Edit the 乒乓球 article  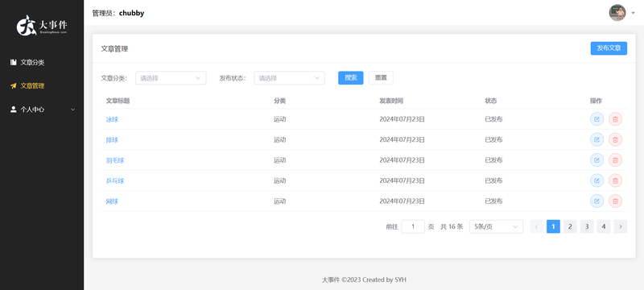pos(597,180)
